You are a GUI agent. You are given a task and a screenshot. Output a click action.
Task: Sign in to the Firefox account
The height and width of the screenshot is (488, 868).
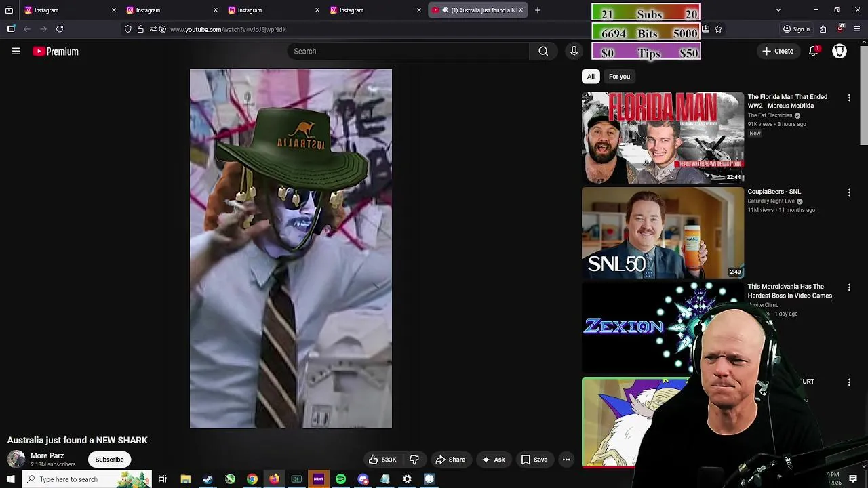[x=796, y=29]
